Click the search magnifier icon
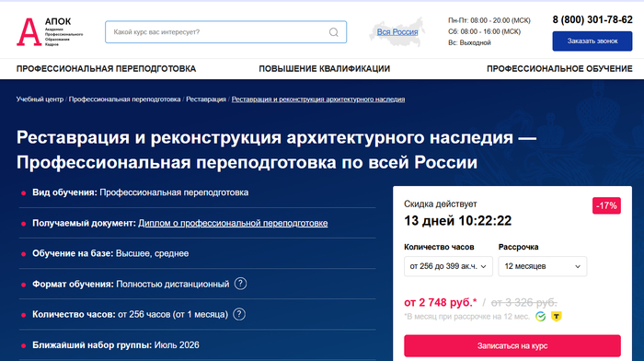 coord(333,32)
